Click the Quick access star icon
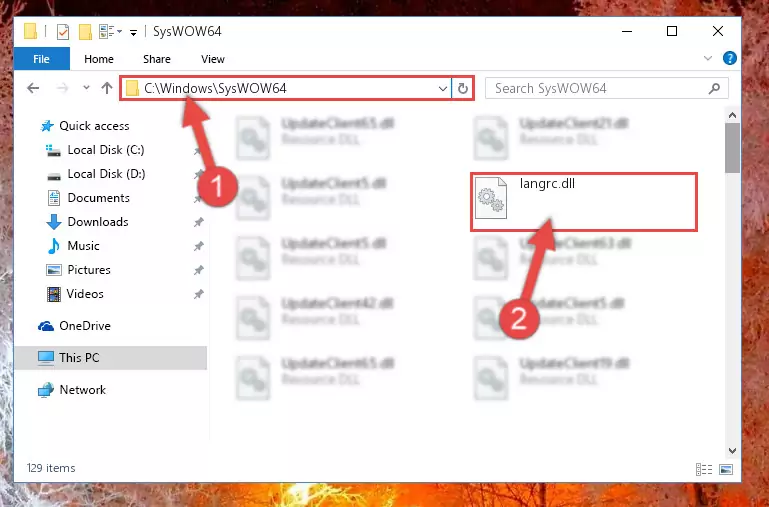Screen dimensions: 769x507 coord(47,126)
